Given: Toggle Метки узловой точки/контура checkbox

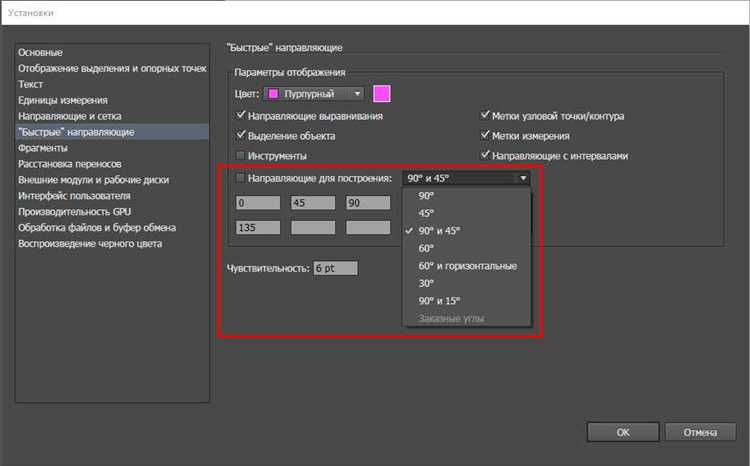Looking at the screenshot, I should click(485, 115).
